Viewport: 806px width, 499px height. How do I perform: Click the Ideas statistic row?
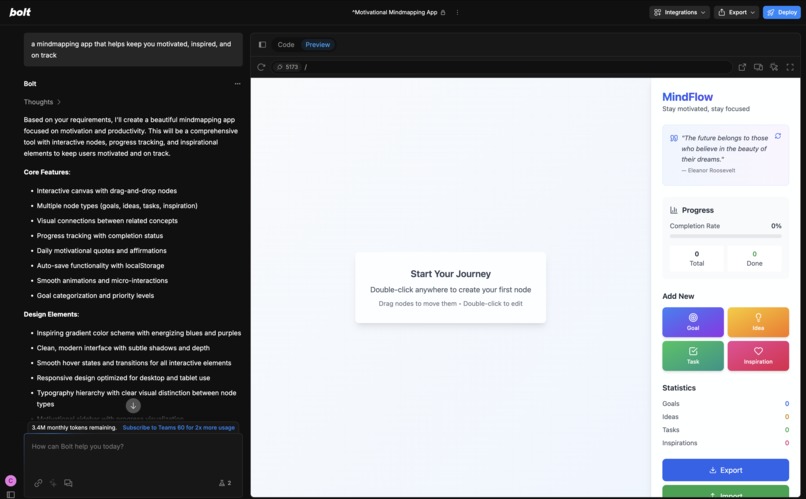click(x=725, y=417)
